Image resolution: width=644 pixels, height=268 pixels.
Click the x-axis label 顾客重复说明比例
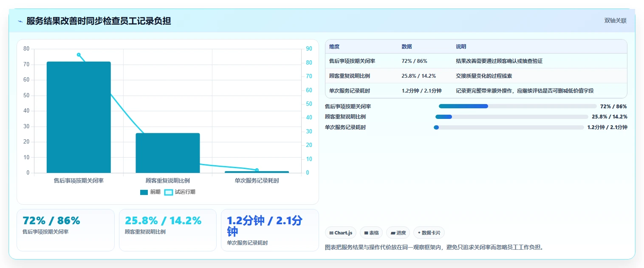coord(168,181)
